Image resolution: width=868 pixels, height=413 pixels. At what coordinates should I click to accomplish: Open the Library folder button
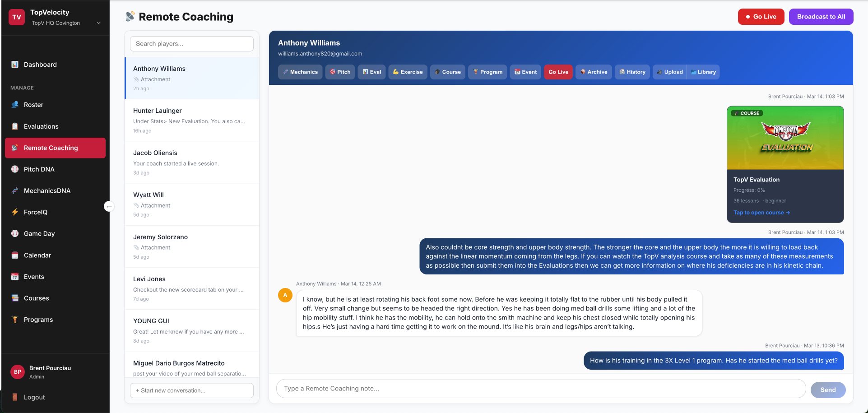point(703,72)
